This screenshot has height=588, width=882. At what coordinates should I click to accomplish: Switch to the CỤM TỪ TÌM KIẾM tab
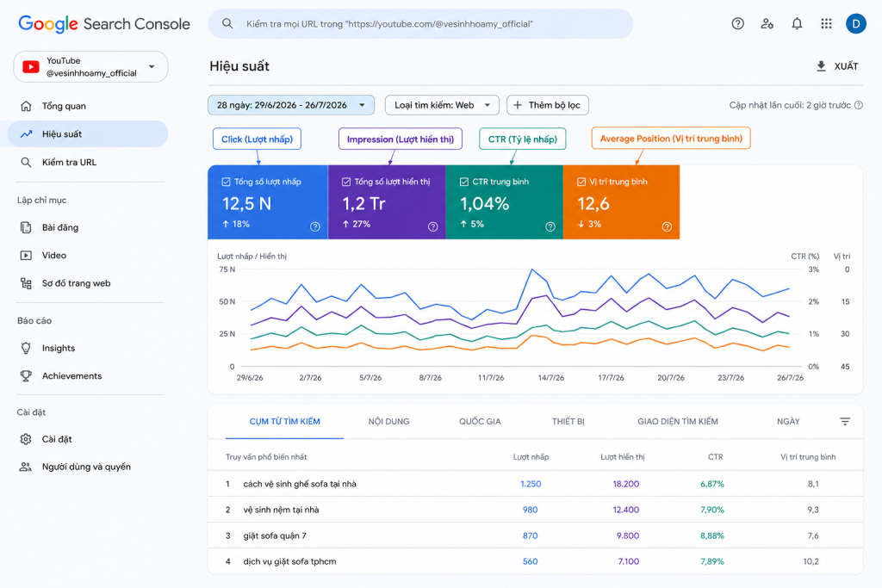point(284,421)
